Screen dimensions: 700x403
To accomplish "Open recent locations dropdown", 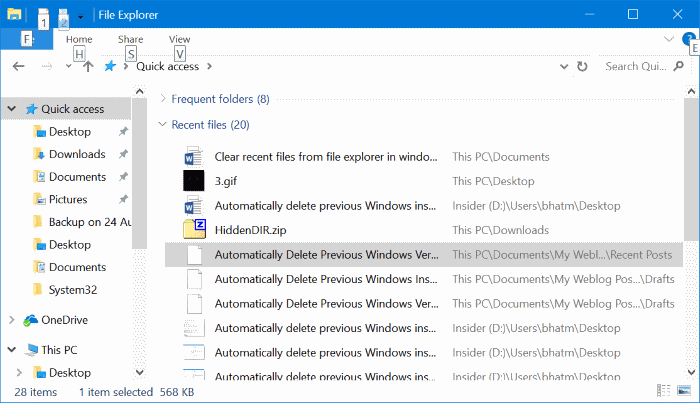I will pos(68,66).
